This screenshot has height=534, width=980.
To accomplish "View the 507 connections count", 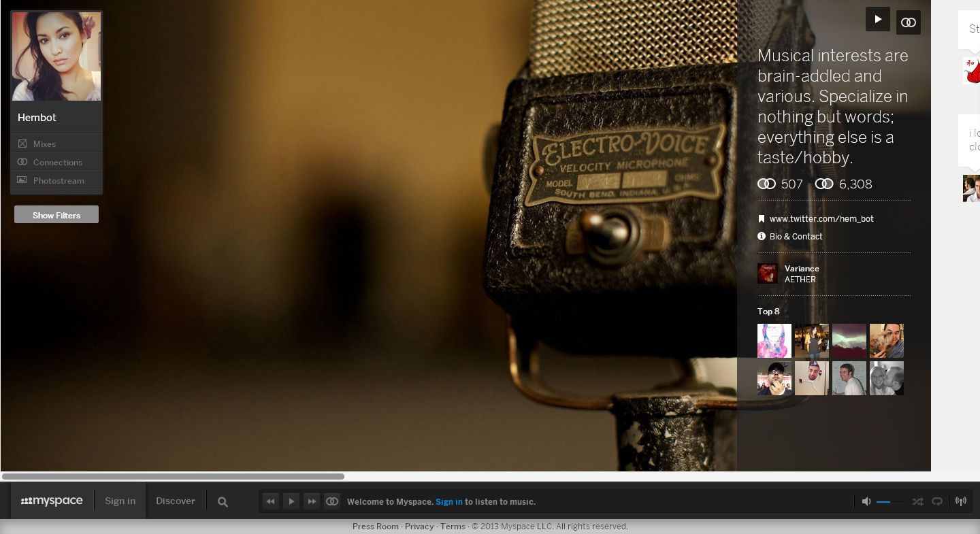I will pos(781,184).
